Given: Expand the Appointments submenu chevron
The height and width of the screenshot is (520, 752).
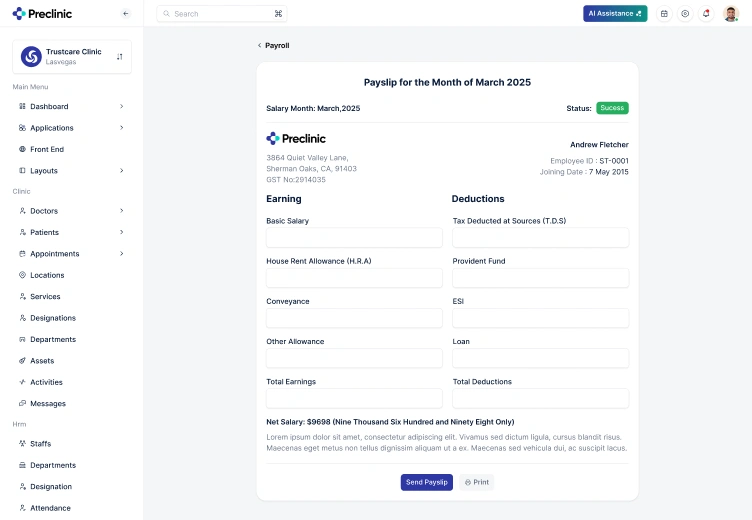Looking at the screenshot, I should coord(122,253).
